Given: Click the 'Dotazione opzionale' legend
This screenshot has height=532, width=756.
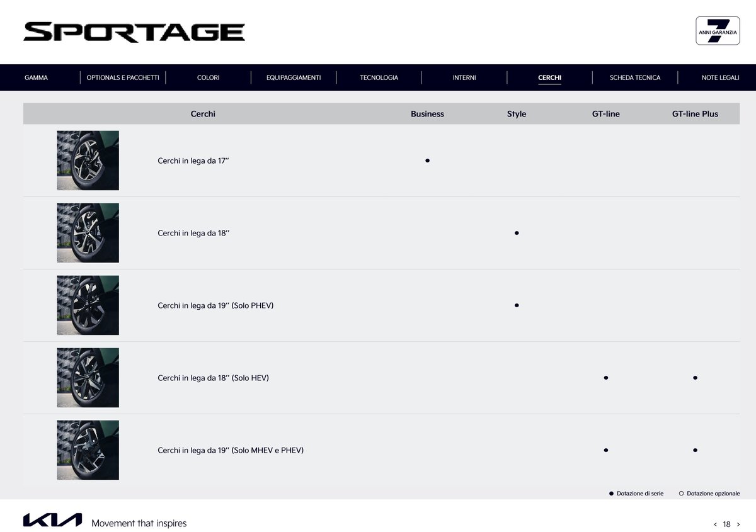Looking at the screenshot, I should [x=709, y=494].
